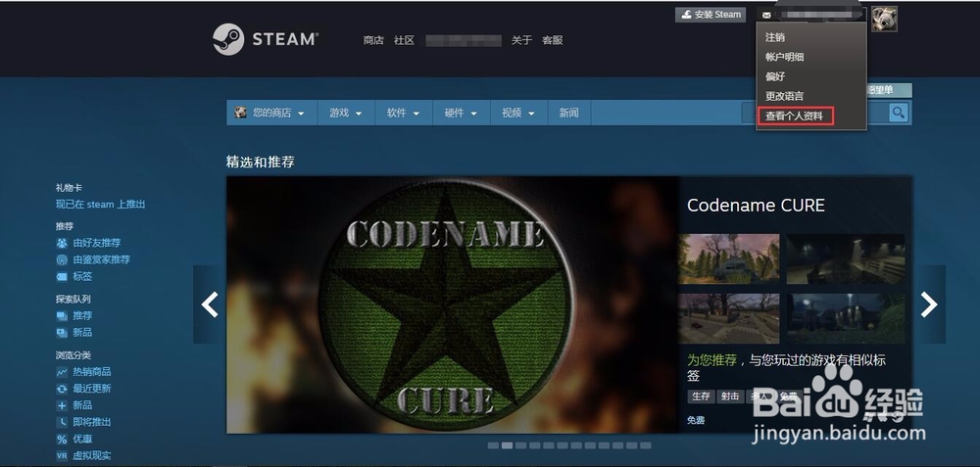Click the friends icon beside 由好友推荐
Image resolution: width=980 pixels, height=467 pixels.
[x=62, y=243]
